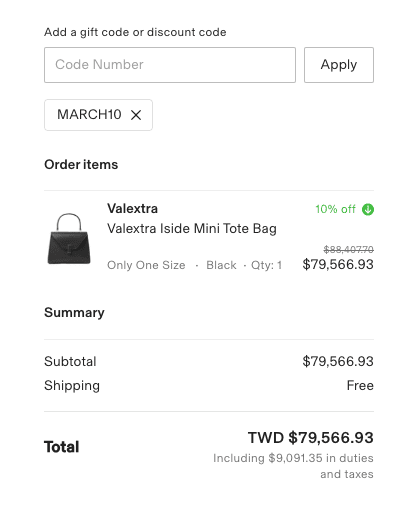The height and width of the screenshot is (524, 411).
Task: Click the Summary section heading
Action: pyautogui.click(x=74, y=312)
